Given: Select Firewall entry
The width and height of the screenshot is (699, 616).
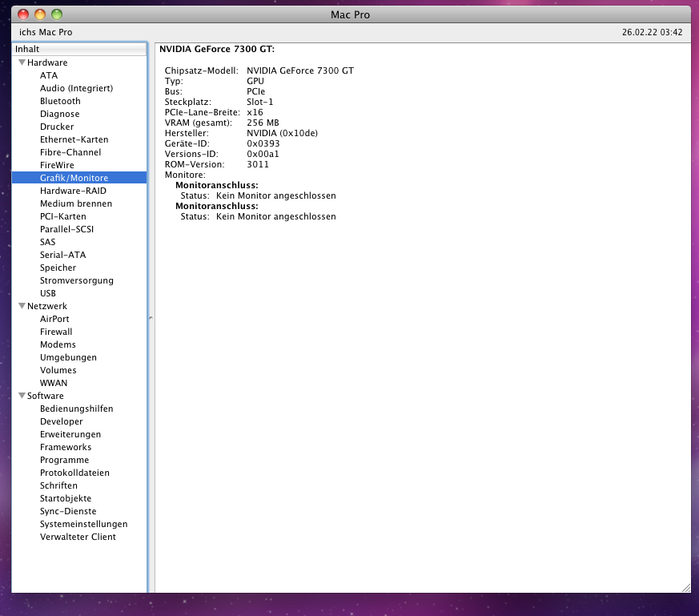Looking at the screenshot, I should pyautogui.click(x=56, y=332).
